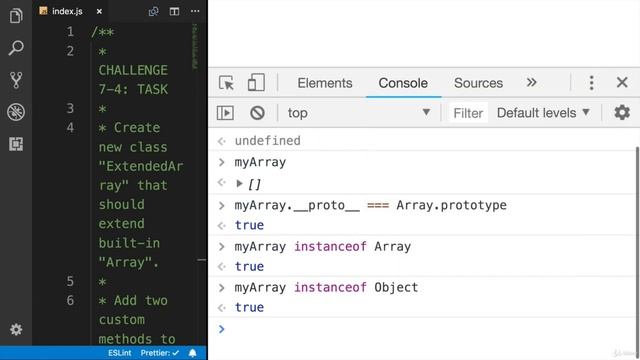640x360 pixels.
Task: Open the Default levels dropdown
Action: pos(543,113)
